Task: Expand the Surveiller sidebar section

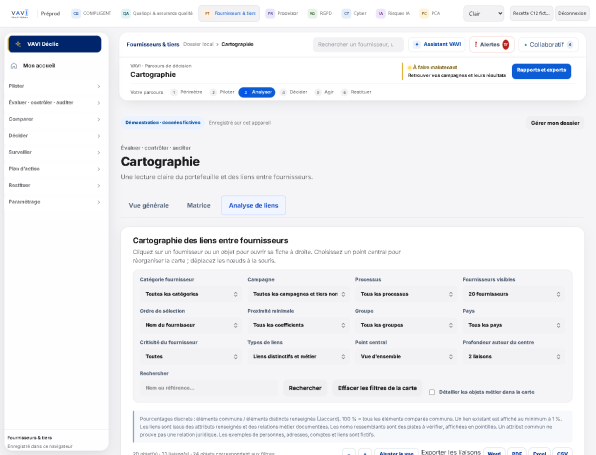Action: (x=54, y=152)
